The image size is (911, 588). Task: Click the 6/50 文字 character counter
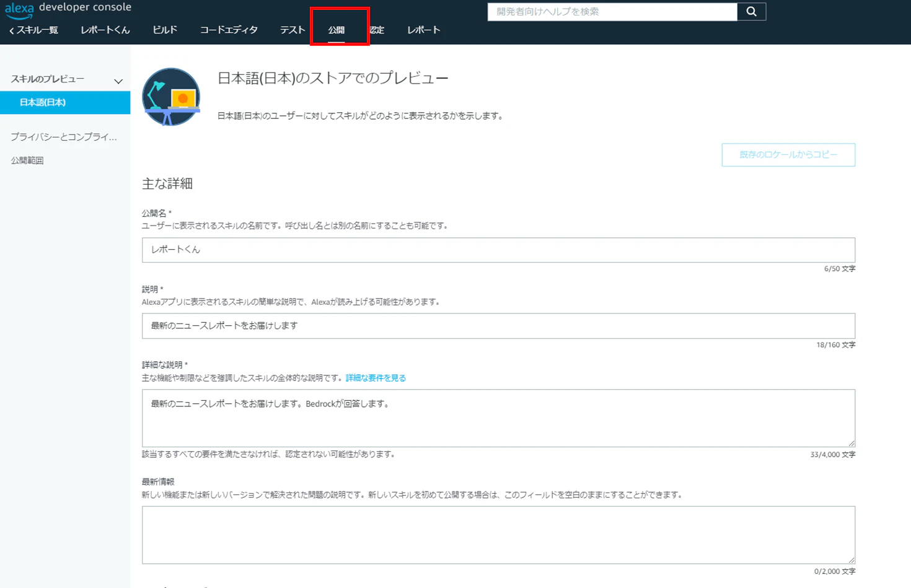point(840,269)
